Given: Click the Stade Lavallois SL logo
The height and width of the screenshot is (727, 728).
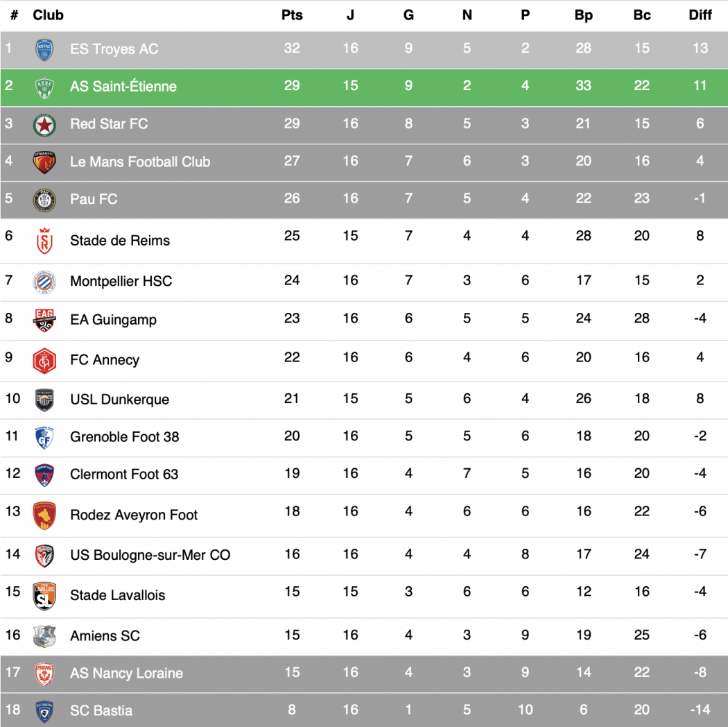Looking at the screenshot, I should tap(44, 595).
